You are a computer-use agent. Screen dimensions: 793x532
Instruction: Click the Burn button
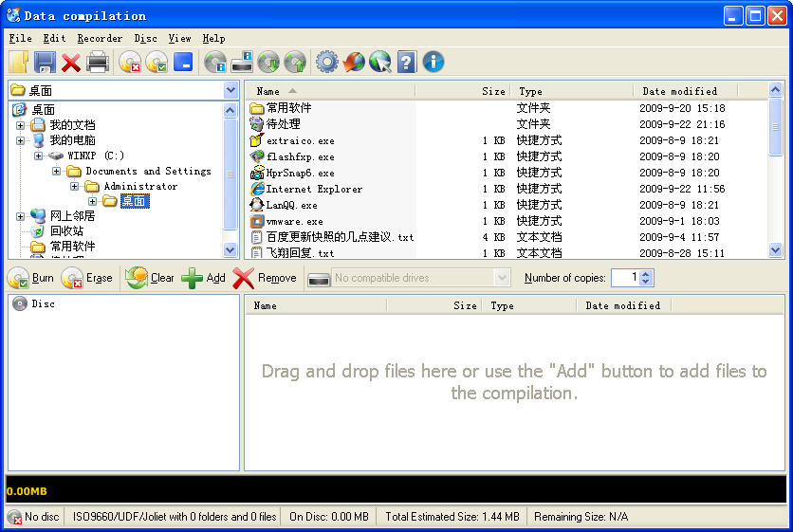pos(31,278)
